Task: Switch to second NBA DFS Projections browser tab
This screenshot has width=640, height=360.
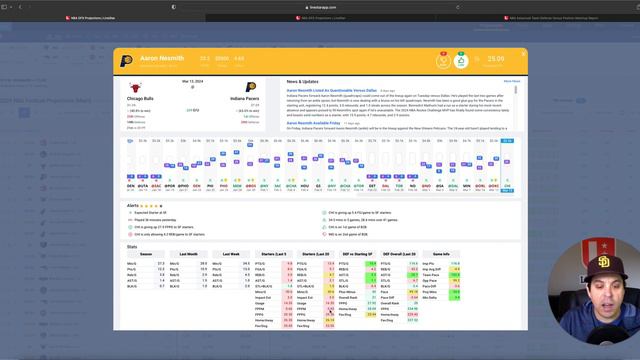Action: pos(320,18)
